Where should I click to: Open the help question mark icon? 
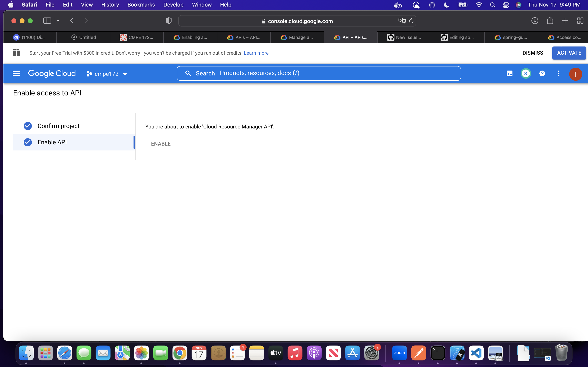pyautogui.click(x=542, y=74)
